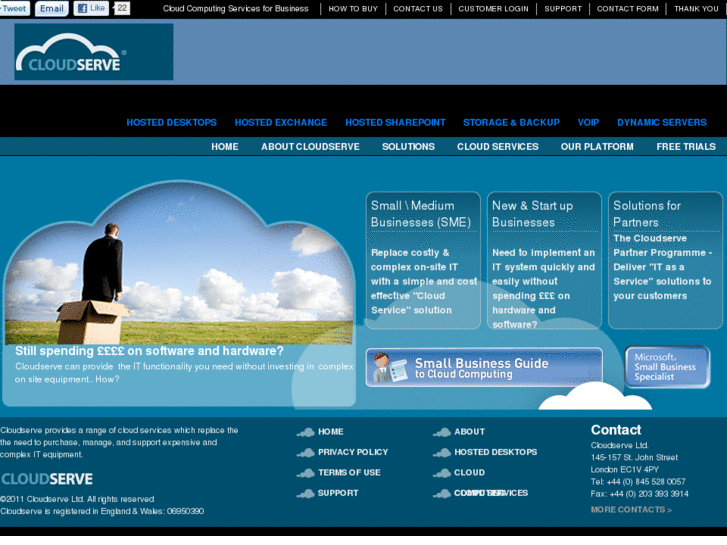The height and width of the screenshot is (545, 727).
Task: Click the Tweet button
Action: (14, 8)
